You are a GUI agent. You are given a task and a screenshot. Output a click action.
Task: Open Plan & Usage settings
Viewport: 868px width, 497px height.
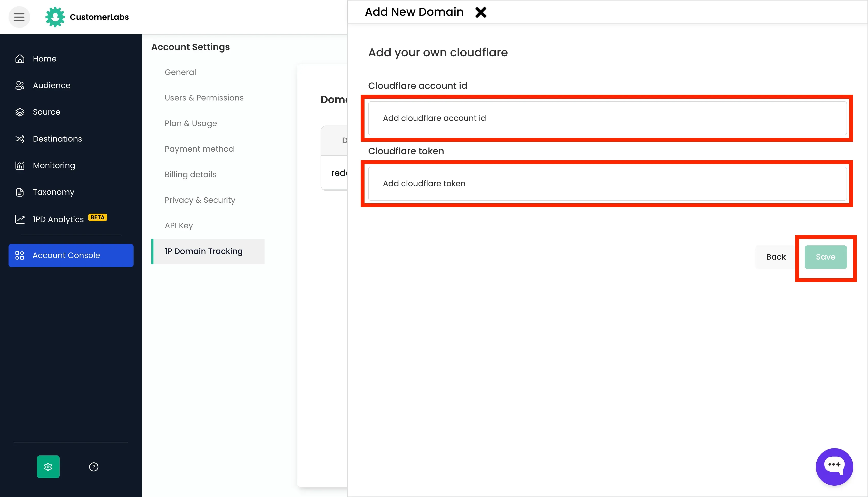191,123
